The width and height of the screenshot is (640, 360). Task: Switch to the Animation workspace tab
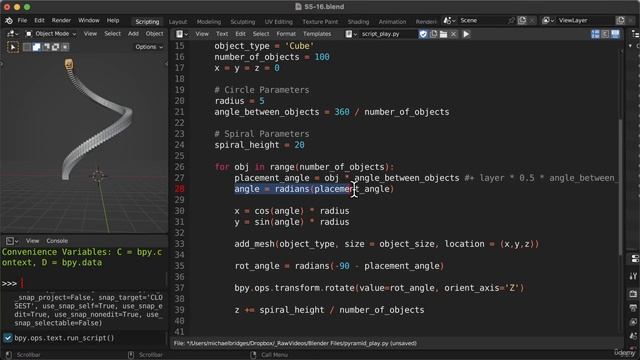click(x=392, y=22)
